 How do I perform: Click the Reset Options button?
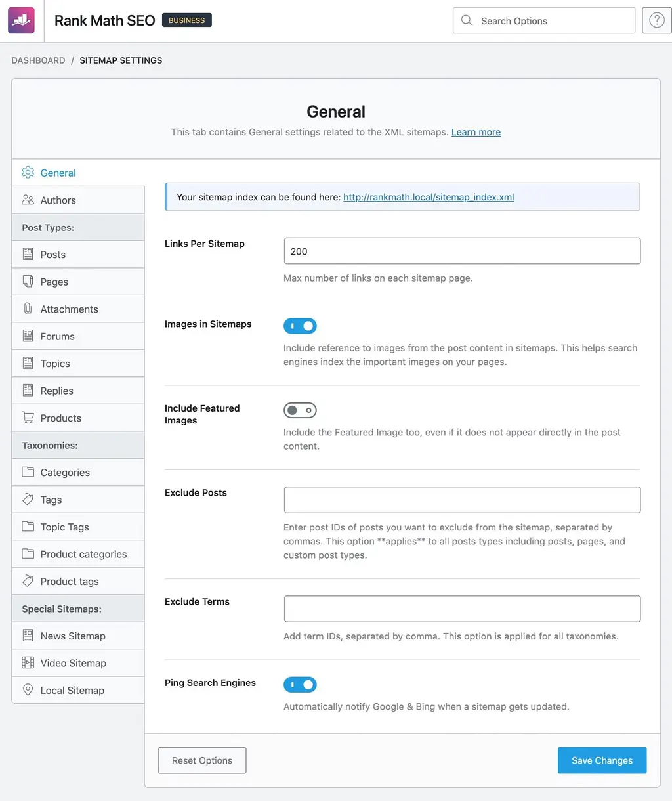coord(202,760)
